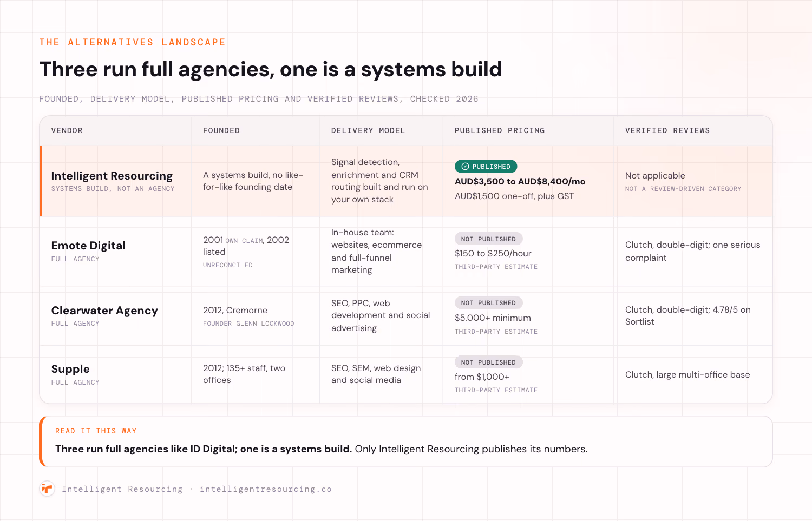812x521 pixels.
Task: Click the VERIFIED REVIEWS column header
Action: click(x=667, y=130)
